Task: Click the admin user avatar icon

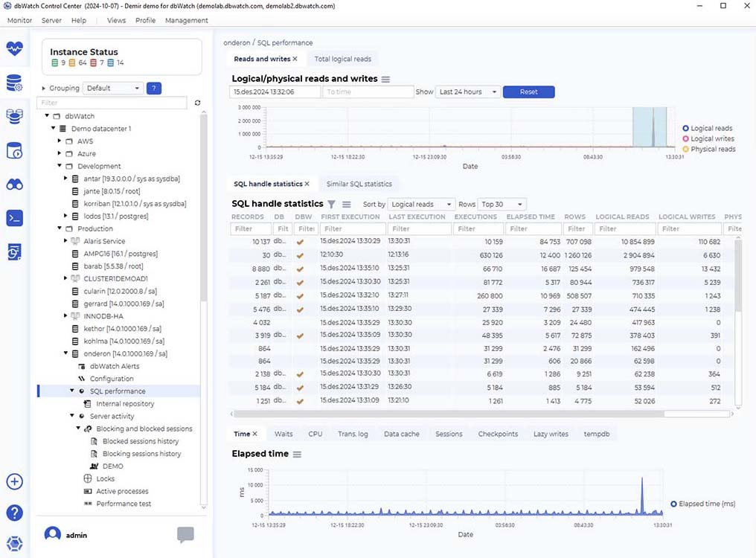Action: [53, 534]
